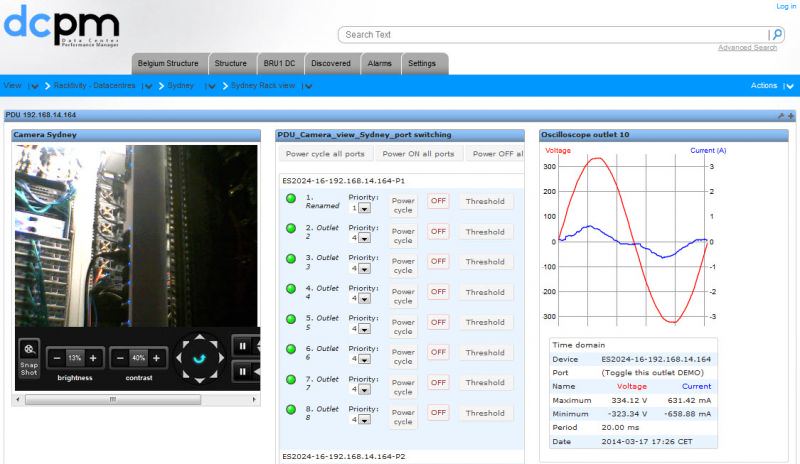Open the Discovered tab
The image size is (800, 464).
click(331, 63)
